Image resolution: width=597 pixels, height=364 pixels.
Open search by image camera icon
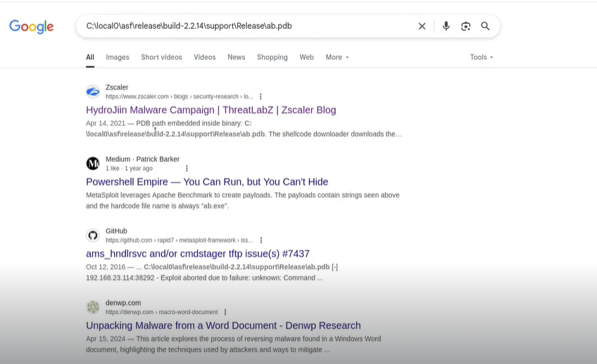[465, 26]
